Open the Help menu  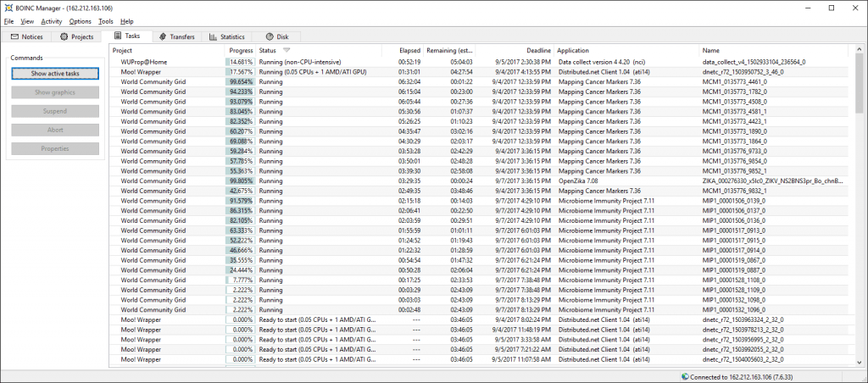point(127,21)
